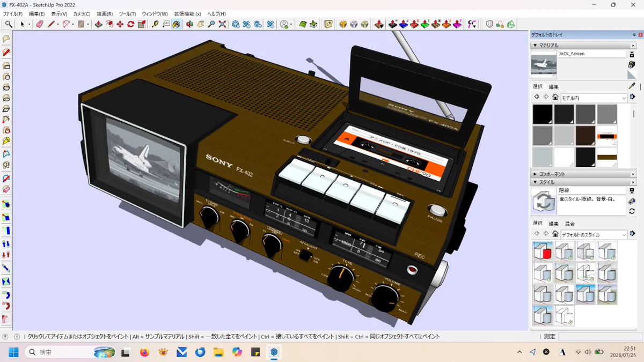Click the user account sign-in icon

[283, 24]
